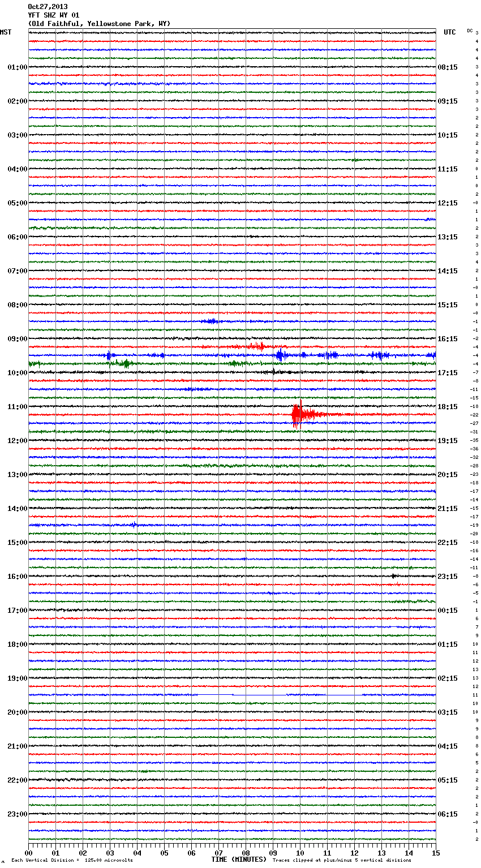481x868 pixels.
Task: Click the vertical division 125.00 microvolts note
Action: [x=72, y=860]
